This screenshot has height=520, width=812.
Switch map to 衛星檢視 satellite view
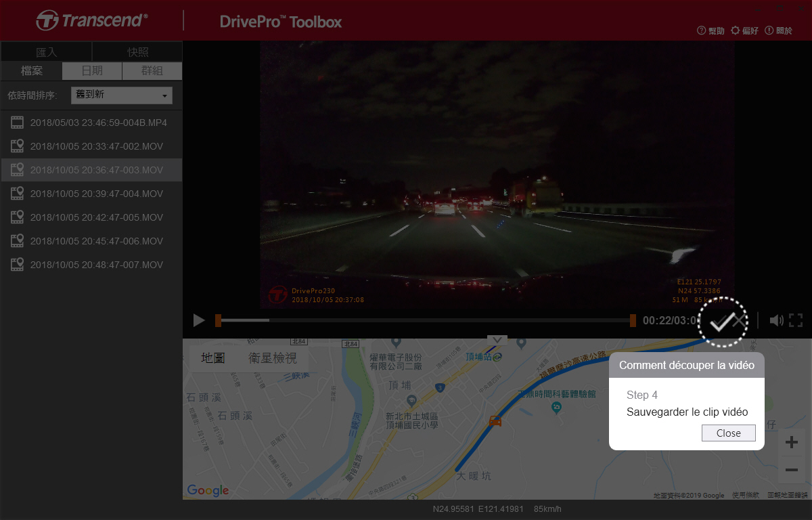click(x=272, y=358)
